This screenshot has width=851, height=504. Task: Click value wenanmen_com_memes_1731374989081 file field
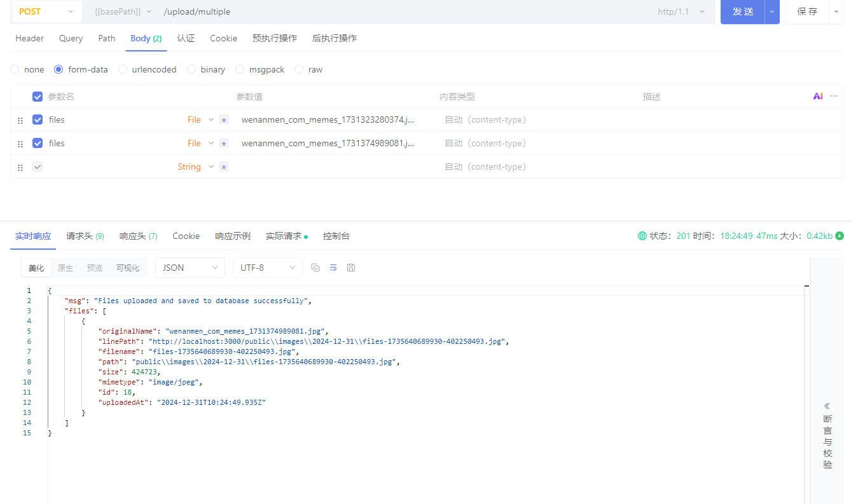328,143
